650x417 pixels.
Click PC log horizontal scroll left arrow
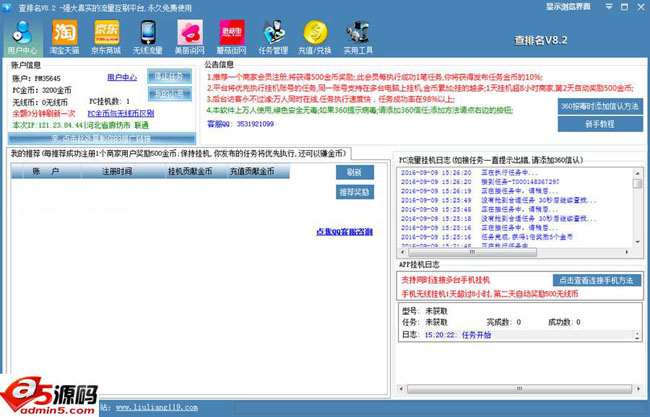(402, 252)
